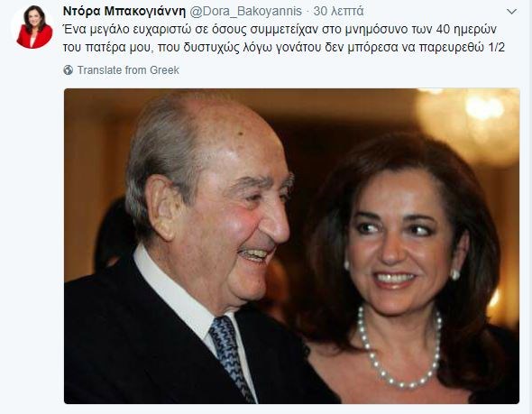Open the tweet options chevron menu
This screenshot has height=414, width=532.
coord(511,12)
